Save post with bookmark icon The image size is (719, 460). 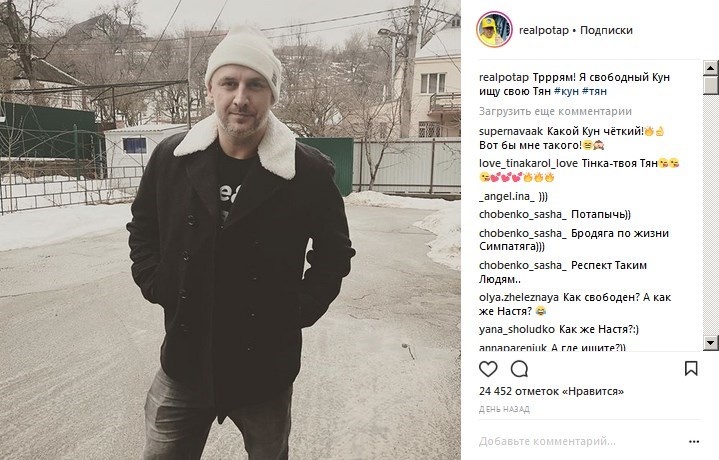click(691, 368)
